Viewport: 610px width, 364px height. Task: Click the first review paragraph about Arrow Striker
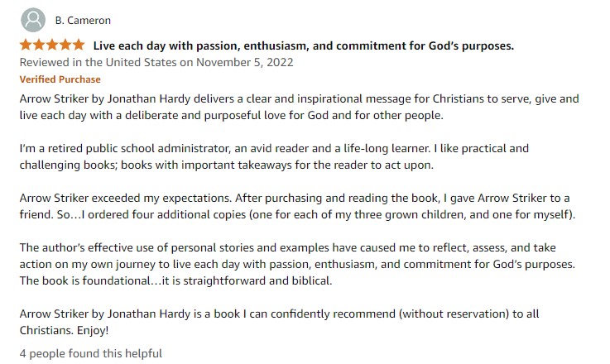(299, 107)
